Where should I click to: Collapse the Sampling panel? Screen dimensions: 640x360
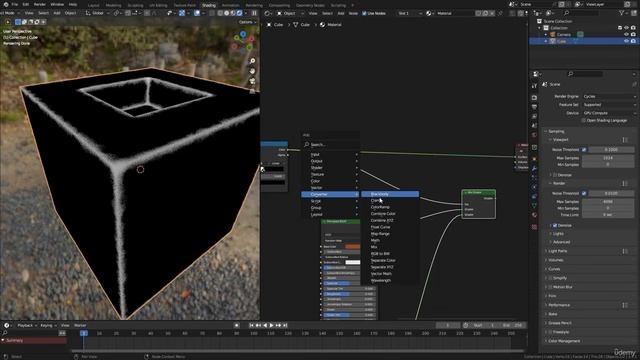556,131
